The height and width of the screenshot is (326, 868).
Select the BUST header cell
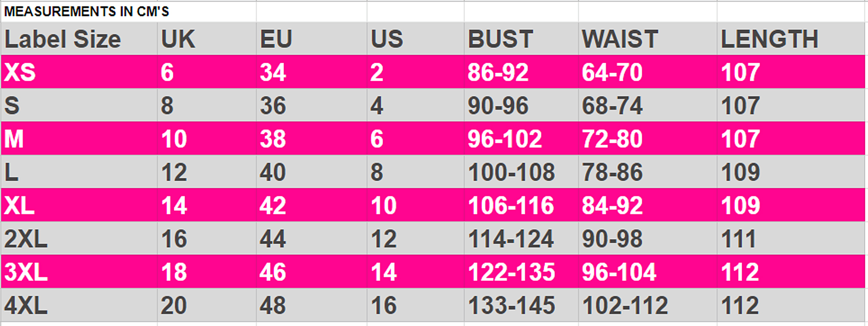click(521, 39)
